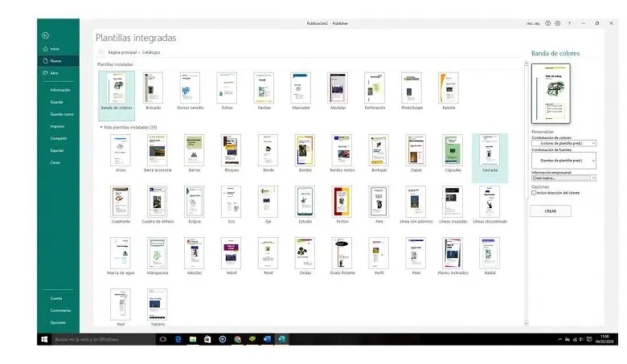This screenshot has height=364, width=627.
Task: Choose the Burbujas template
Action: (379, 153)
